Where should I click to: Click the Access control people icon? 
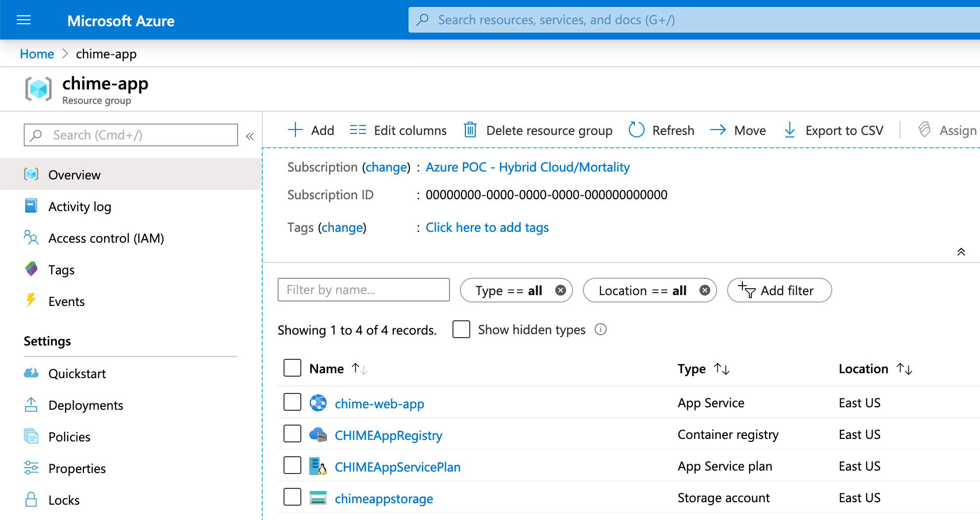pyautogui.click(x=31, y=237)
